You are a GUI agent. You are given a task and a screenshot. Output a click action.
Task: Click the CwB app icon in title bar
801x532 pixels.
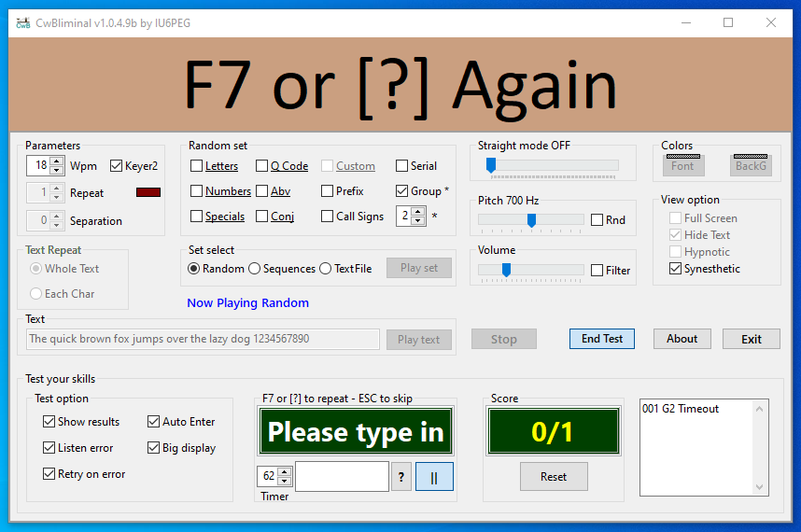click(x=23, y=23)
